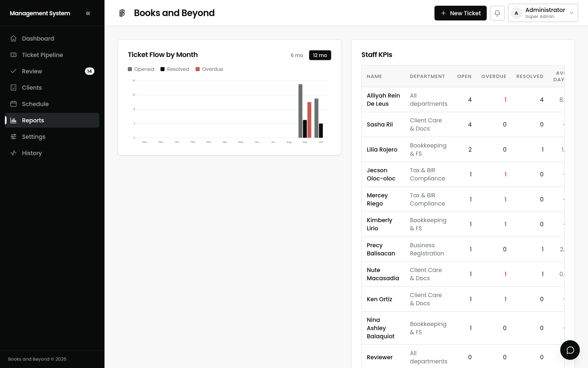588x368 pixels.
Task: Click the DEPARTMENT column header
Action: coord(427,76)
